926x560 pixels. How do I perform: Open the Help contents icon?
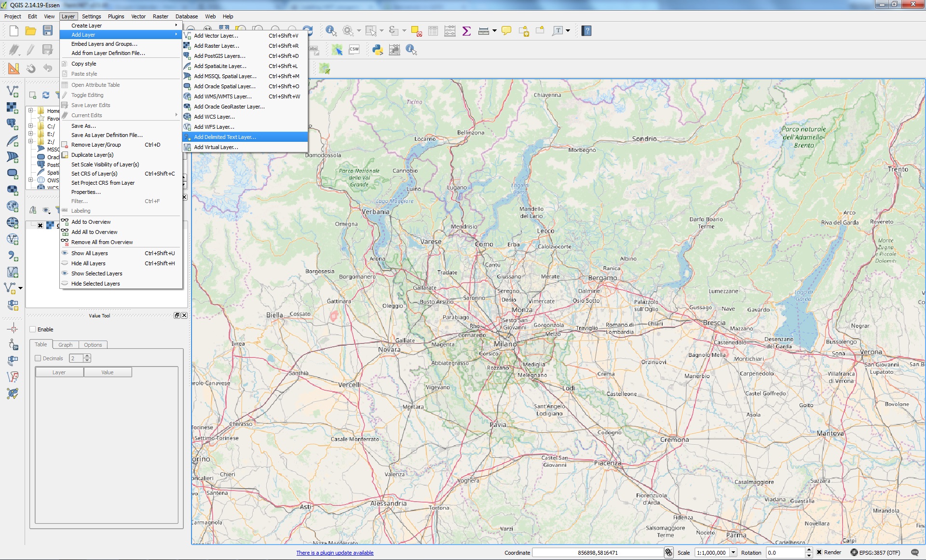point(586,31)
